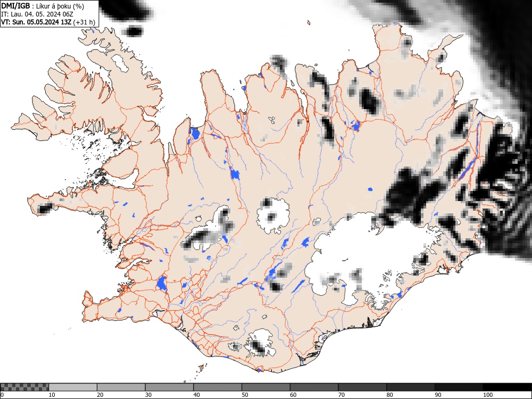Click the legend label '20'
Image resolution: width=532 pixels, height=399 pixels.
pos(100,395)
